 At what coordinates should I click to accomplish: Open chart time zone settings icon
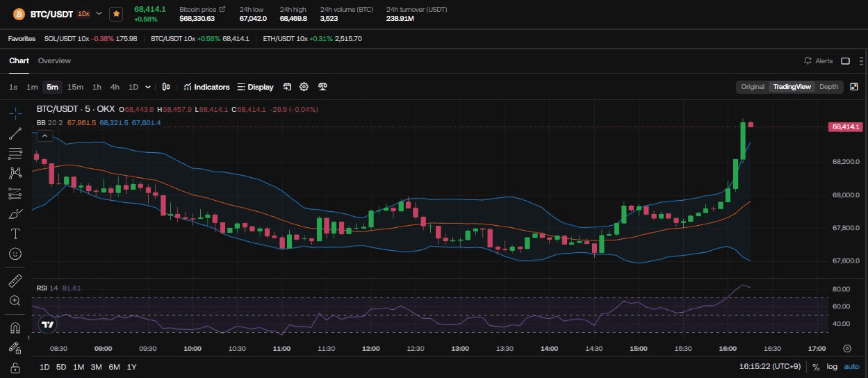[x=846, y=349]
